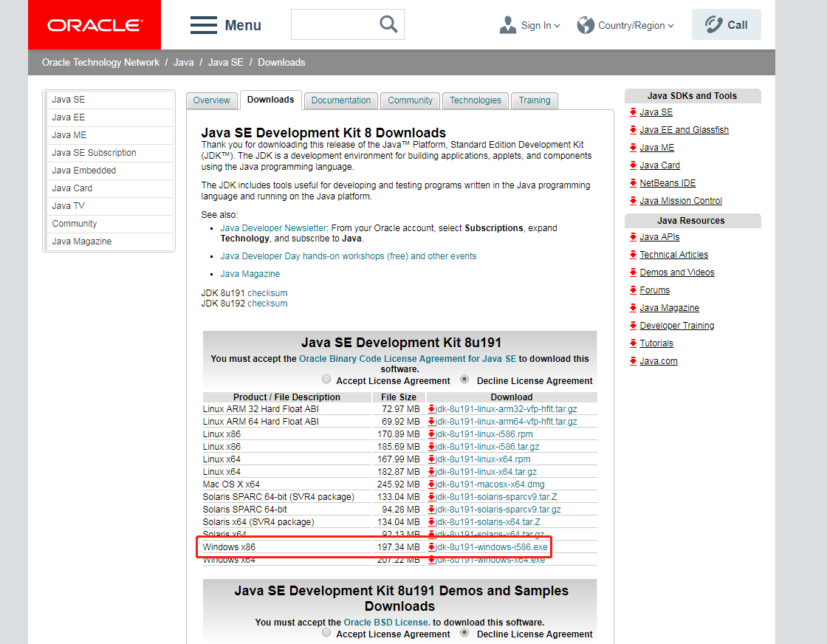The height and width of the screenshot is (644, 827).
Task: Click the Call phone icon
Action: click(713, 24)
